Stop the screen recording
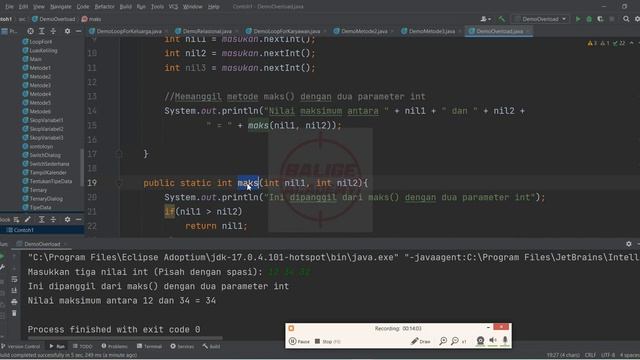 (327, 341)
